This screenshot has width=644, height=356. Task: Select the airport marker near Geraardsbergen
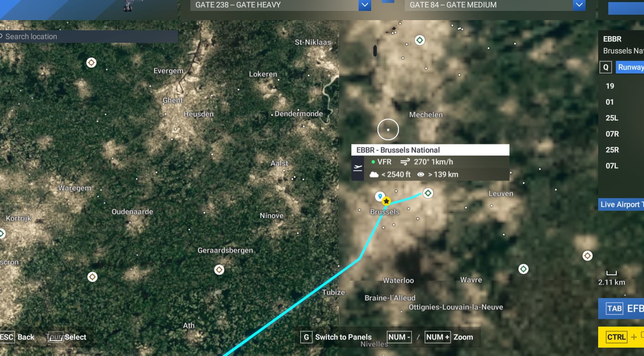pos(219,270)
